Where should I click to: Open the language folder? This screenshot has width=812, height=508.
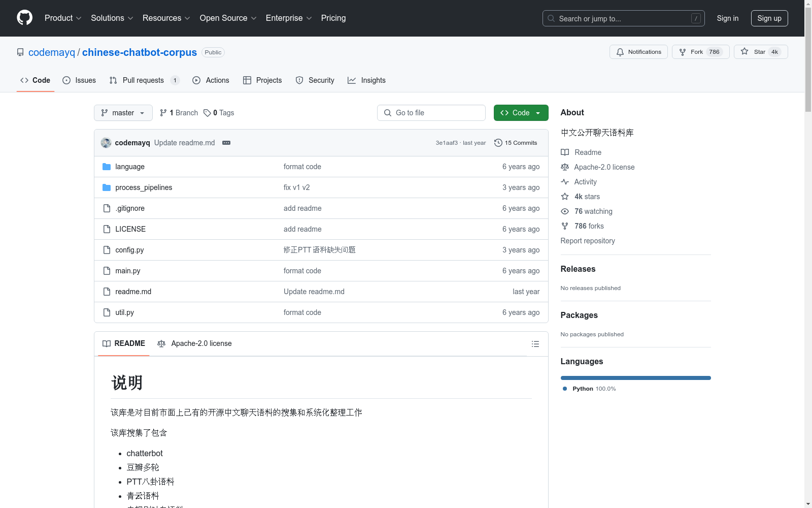click(x=130, y=167)
